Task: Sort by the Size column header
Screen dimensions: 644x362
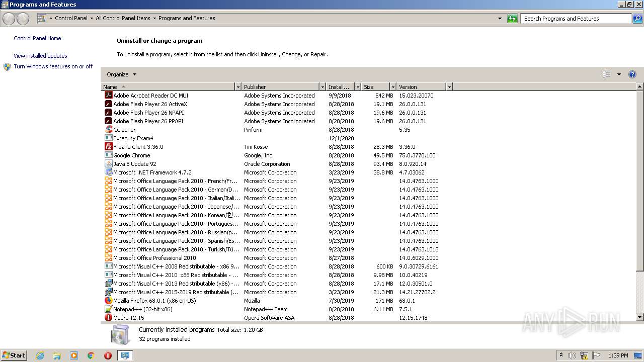Action: pos(376,87)
